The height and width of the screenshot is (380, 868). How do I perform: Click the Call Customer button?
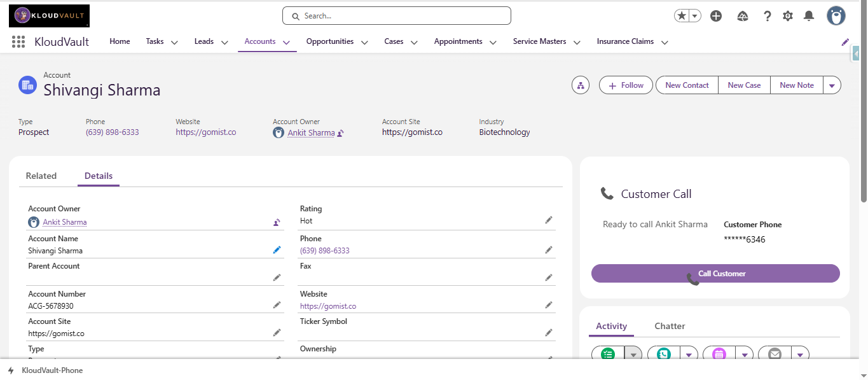[715, 274]
